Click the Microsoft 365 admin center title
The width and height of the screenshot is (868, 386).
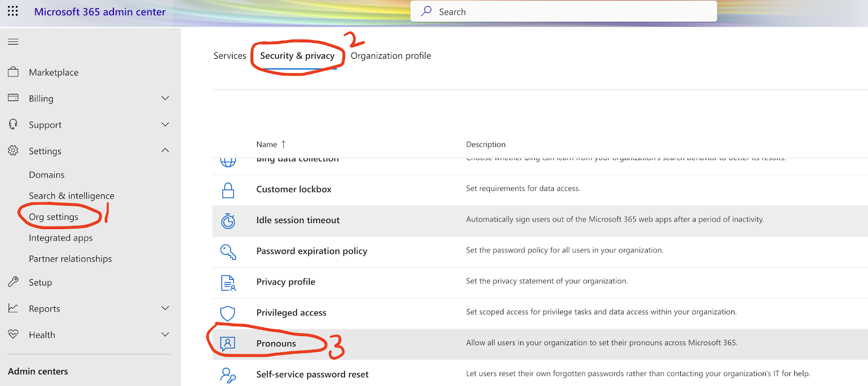pyautogui.click(x=100, y=11)
